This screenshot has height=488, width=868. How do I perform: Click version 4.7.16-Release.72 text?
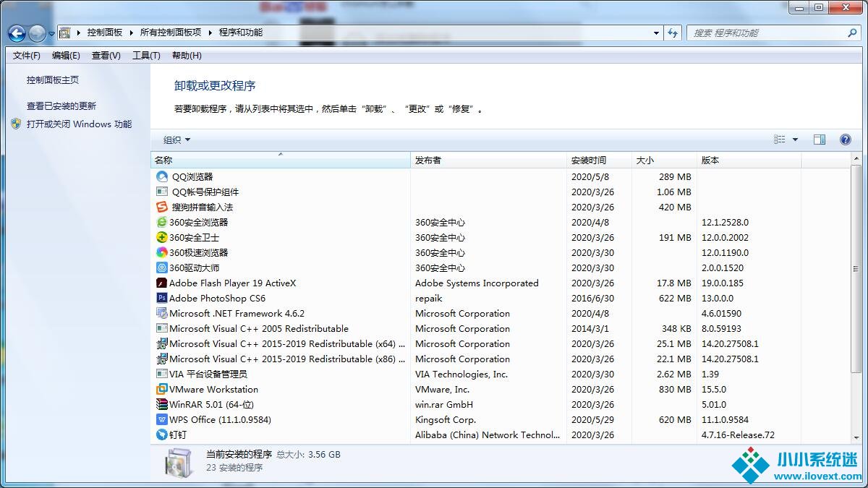tap(738, 435)
